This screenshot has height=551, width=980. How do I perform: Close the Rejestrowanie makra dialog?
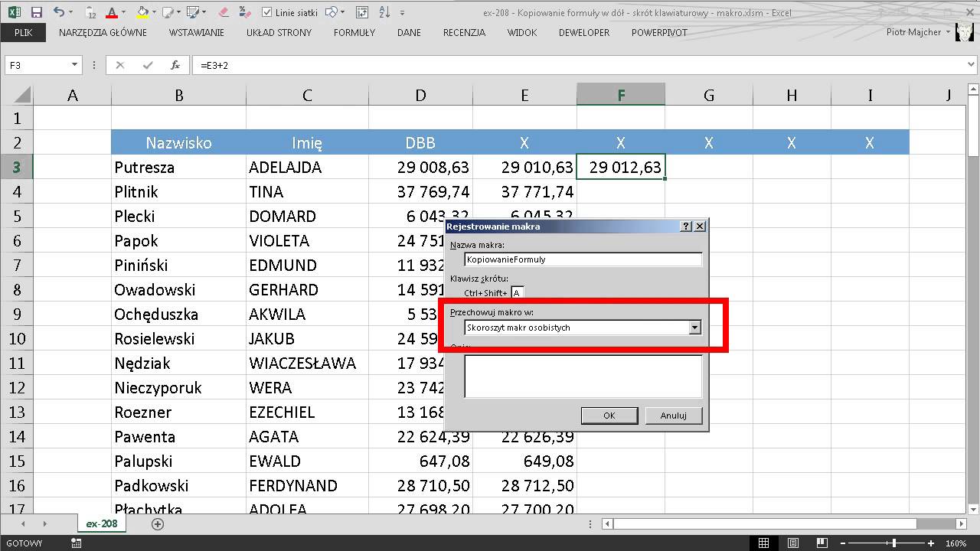click(x=699, y=227)
